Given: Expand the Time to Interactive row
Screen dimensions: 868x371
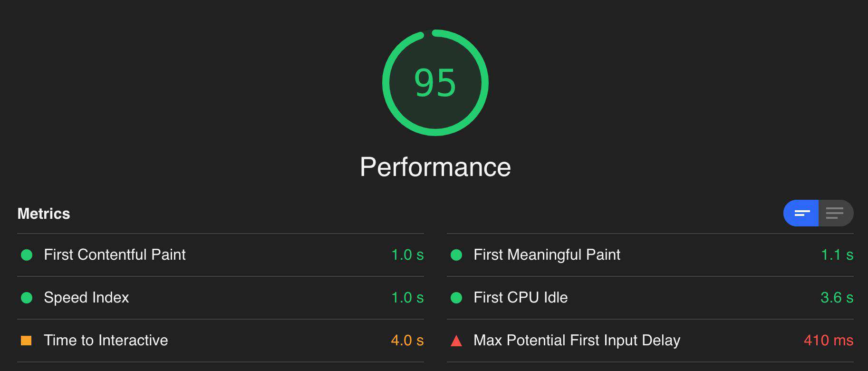Looking at the screenshot, I should [x=221, y=341].
